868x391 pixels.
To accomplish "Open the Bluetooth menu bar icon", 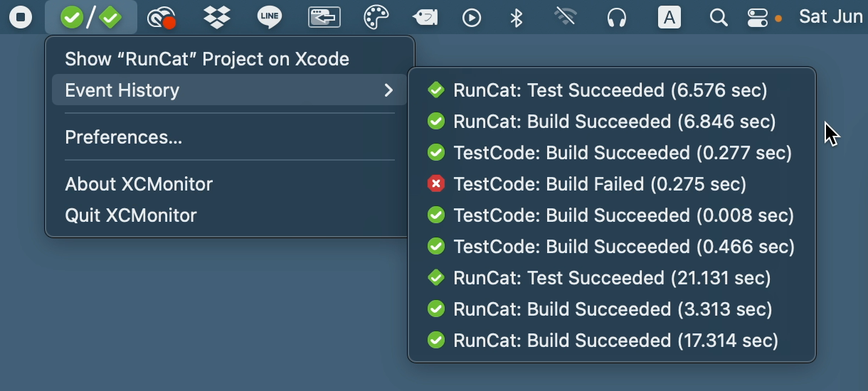I will 517,18.
